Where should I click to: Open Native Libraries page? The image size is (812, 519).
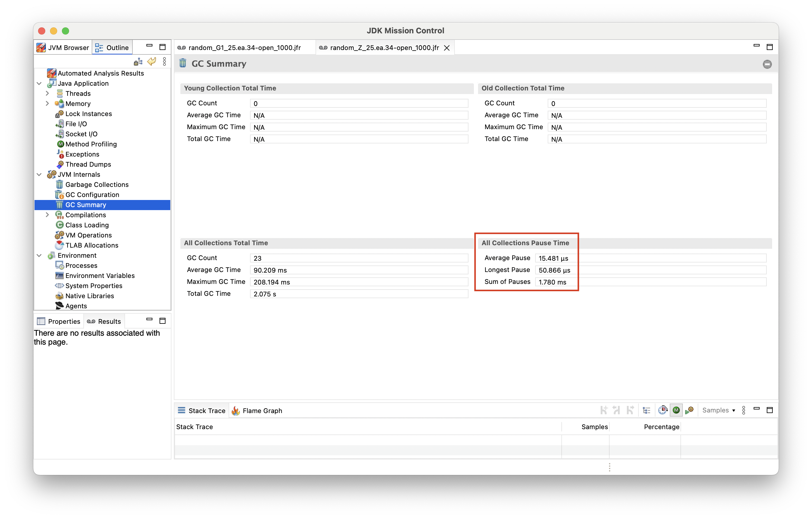[90, 296]
